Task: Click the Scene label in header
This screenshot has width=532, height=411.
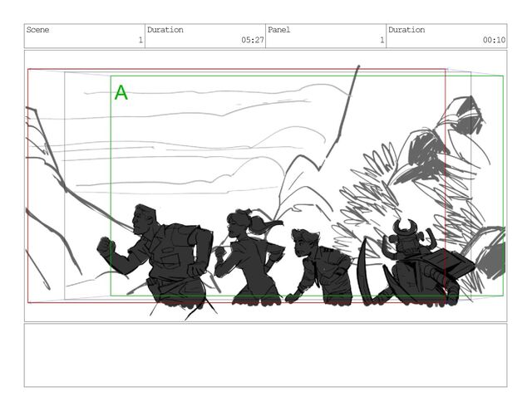Action: click(37, 30)
